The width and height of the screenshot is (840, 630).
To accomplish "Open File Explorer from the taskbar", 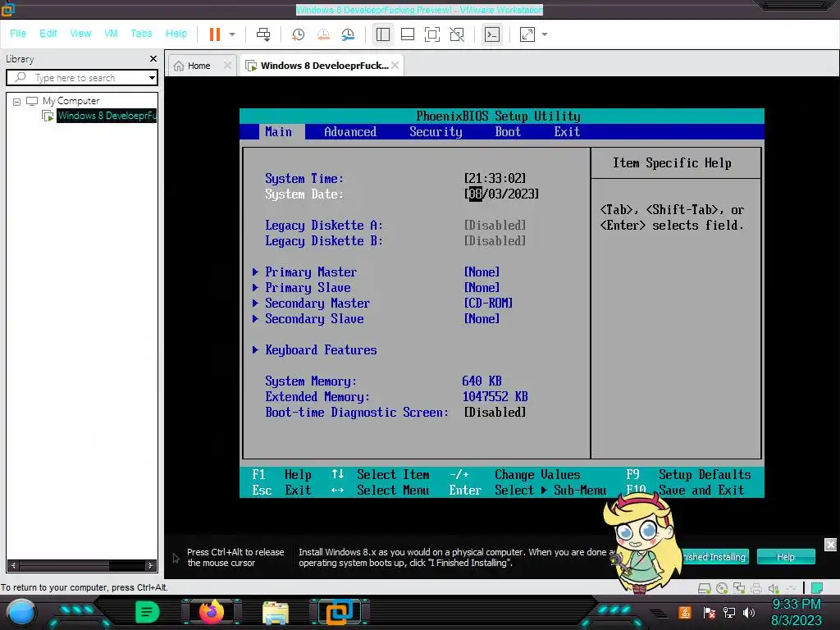I will (x=276, y=613).
